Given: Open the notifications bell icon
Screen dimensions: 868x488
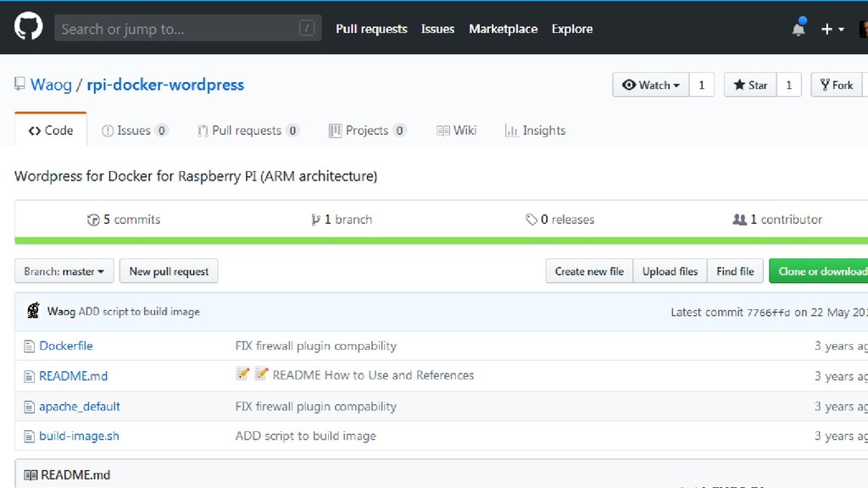Looking at the screenshot, I should click(798, 28).
